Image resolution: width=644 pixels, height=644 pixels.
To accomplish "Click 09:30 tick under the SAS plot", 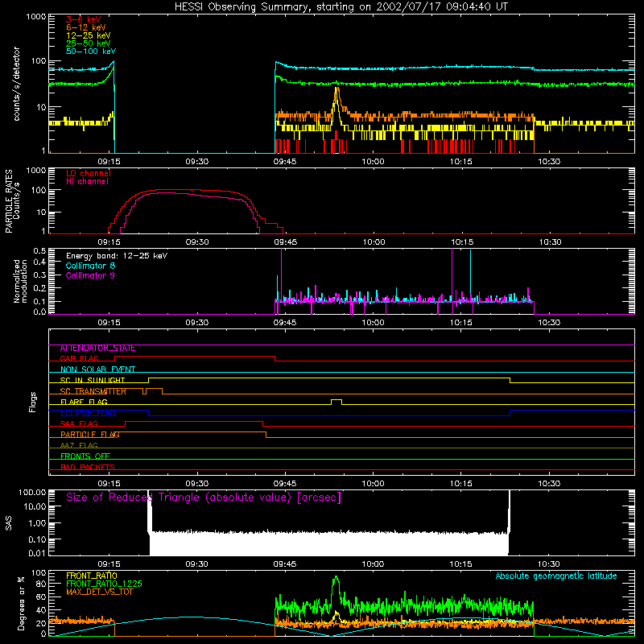I will pos(197,564).
